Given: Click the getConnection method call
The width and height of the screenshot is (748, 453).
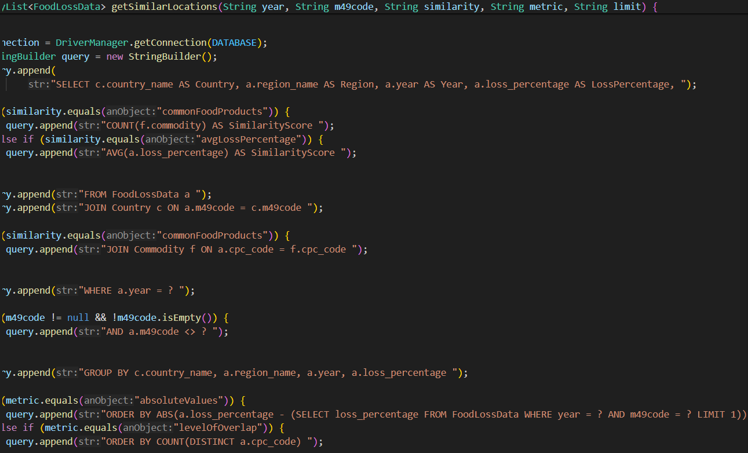Looking at the screenshot, I should (170, 42).
